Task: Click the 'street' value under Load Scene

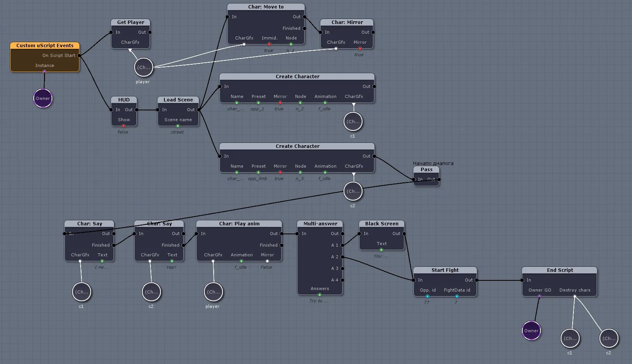Action: click(177, 132)
